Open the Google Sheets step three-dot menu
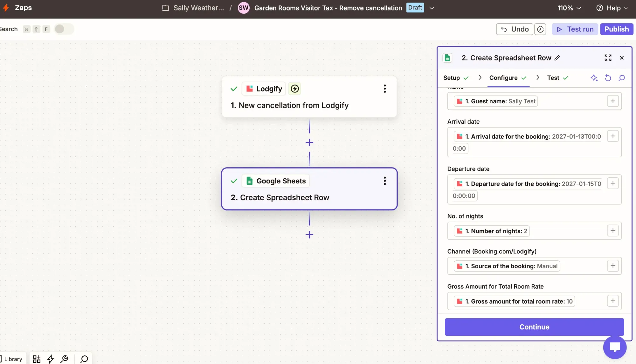Screen dimensions: 636x364 pos(385,181)
